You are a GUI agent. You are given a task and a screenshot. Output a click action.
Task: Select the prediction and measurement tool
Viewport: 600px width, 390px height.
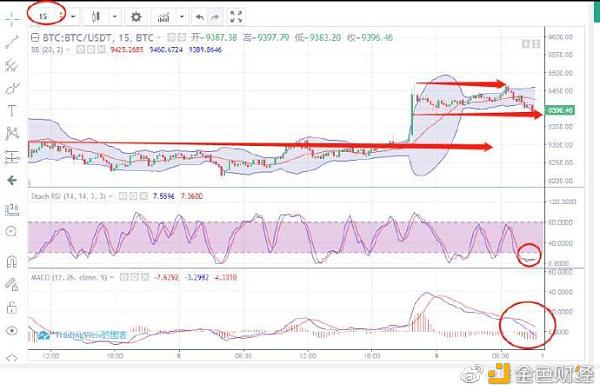tap(12, 157)
